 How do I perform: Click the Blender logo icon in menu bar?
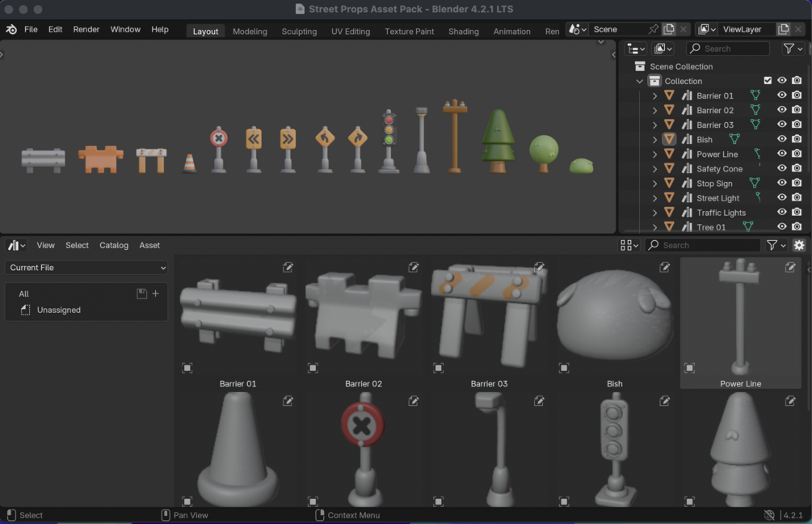(x=11, y=30)
